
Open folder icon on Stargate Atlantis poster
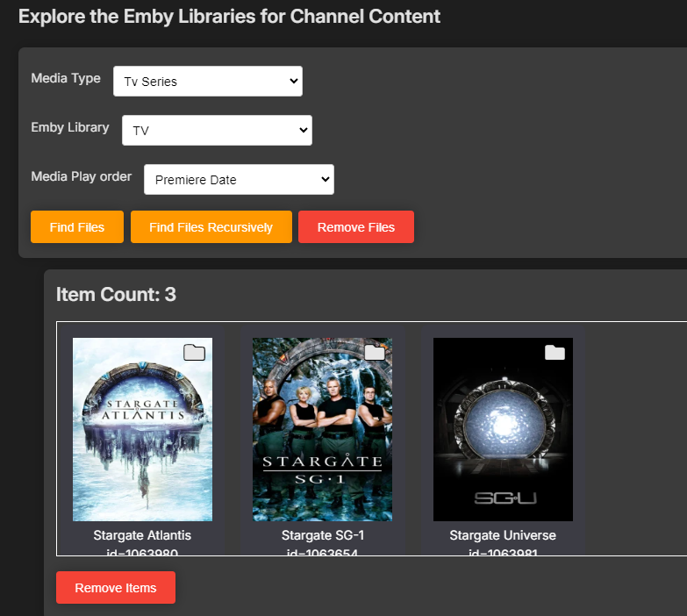coord(195,352)
